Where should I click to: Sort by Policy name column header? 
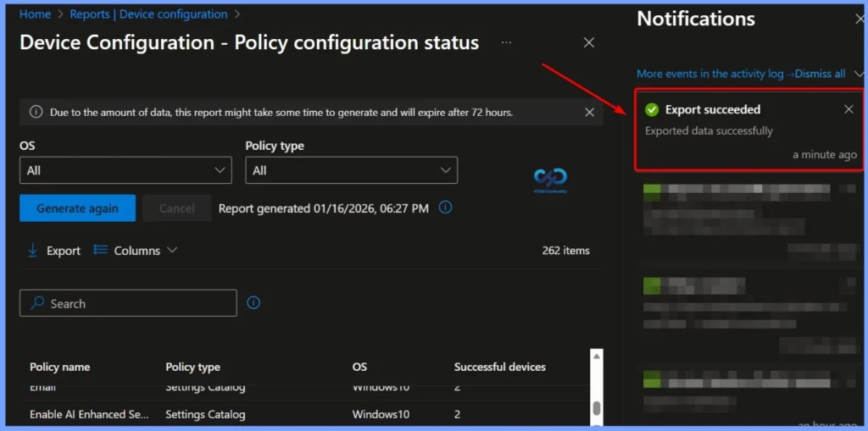click(60, 367)
